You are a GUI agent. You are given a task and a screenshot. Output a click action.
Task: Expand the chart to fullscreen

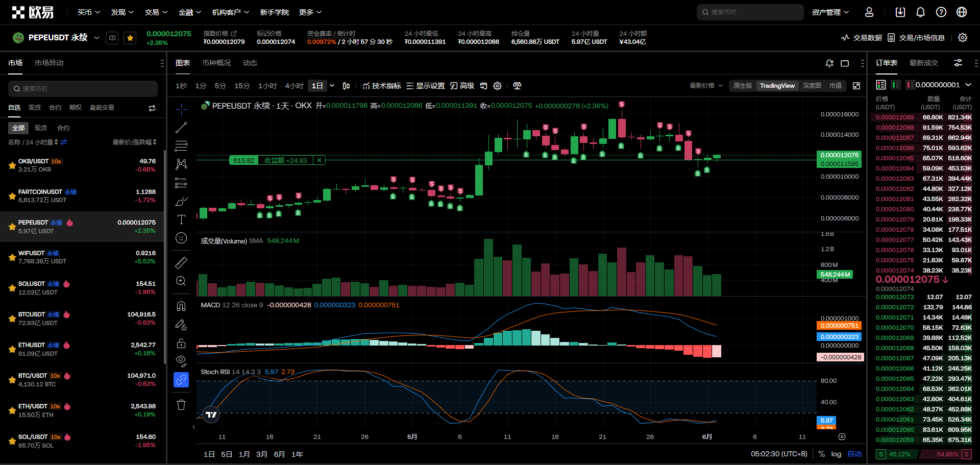pos(856,86)
